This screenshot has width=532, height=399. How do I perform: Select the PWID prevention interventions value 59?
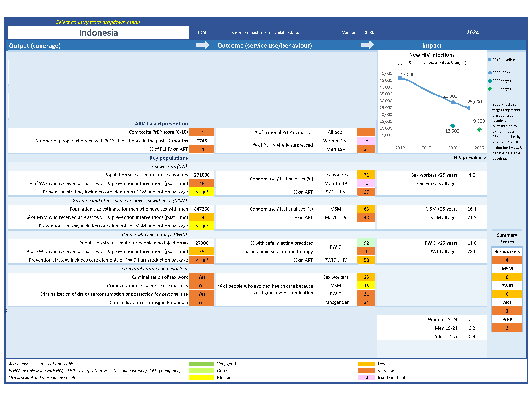coord(202,252)
